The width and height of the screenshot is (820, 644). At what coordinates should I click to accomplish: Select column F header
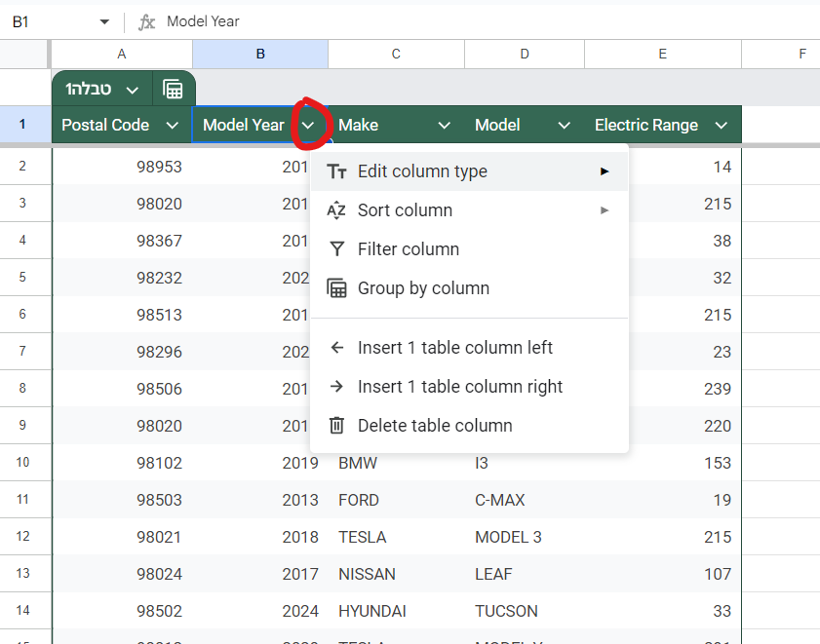point(801,55)
